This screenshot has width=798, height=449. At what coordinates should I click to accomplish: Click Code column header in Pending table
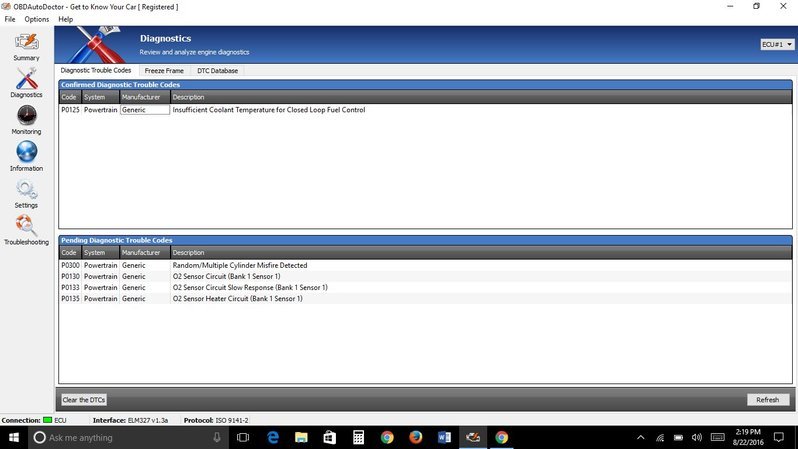click(70, 252)
